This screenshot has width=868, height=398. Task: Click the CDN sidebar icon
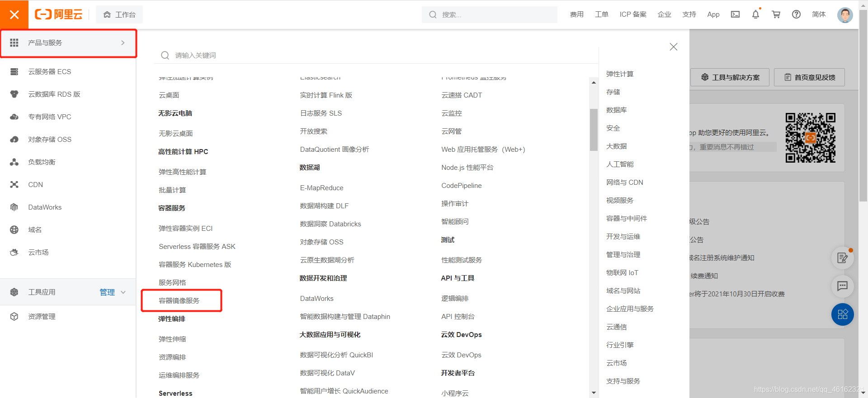click(14, 185)
